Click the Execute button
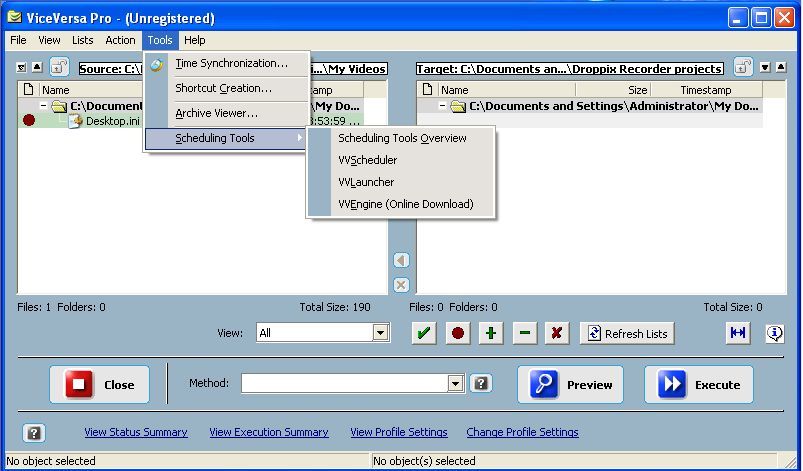 (699, 384)
